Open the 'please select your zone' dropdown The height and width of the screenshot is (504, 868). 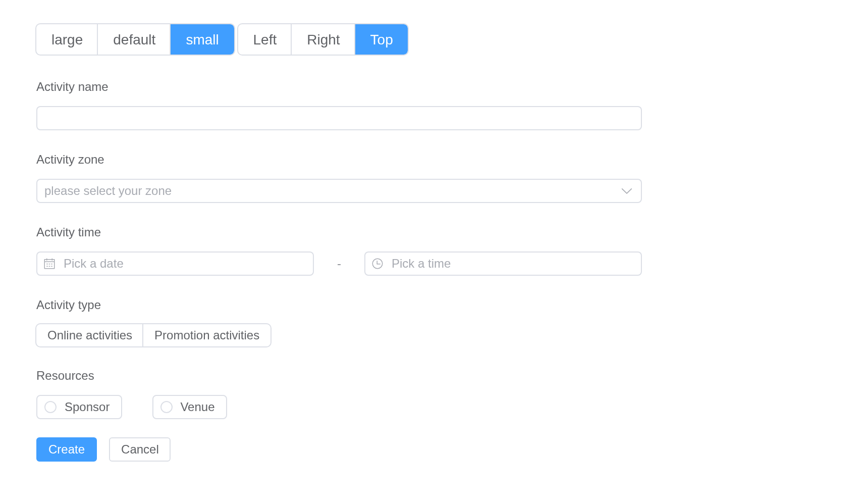(339, 191)
